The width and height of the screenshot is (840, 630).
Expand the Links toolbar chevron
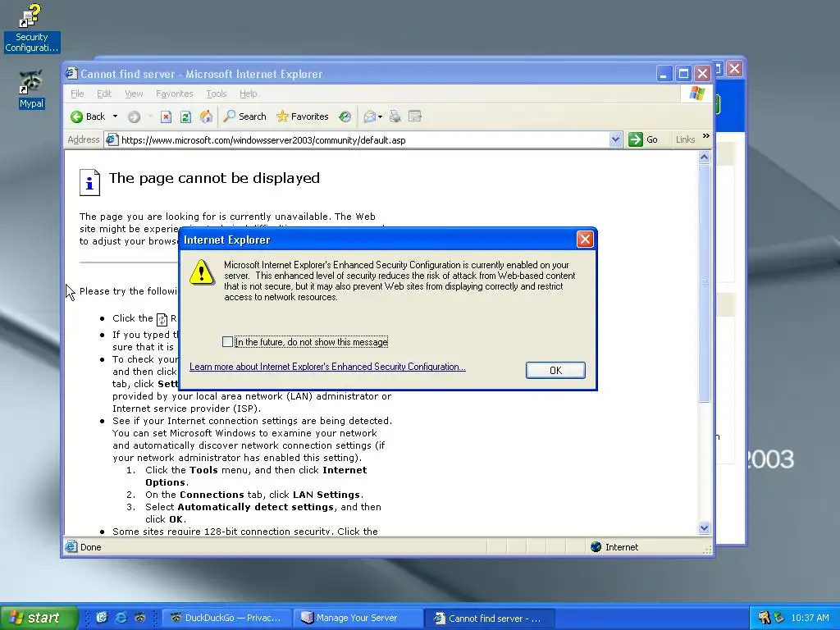point(705,136)
